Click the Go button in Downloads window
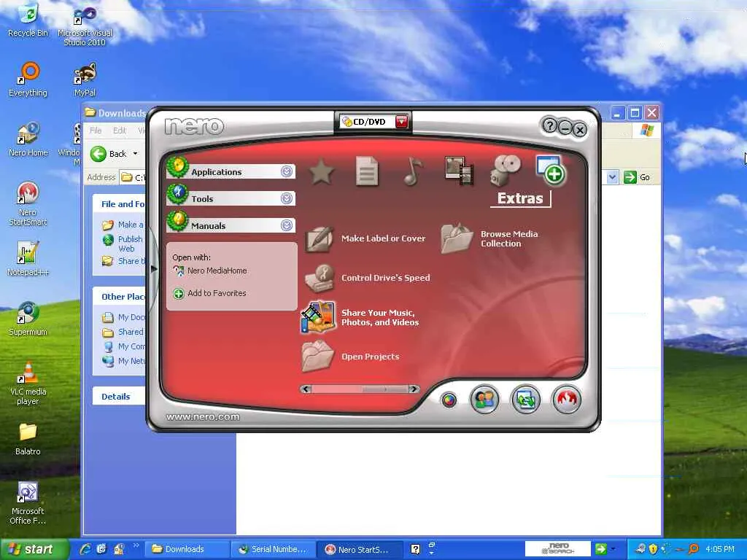The height and width of the screenshot is (560, 747). click(x=637, y=177)
